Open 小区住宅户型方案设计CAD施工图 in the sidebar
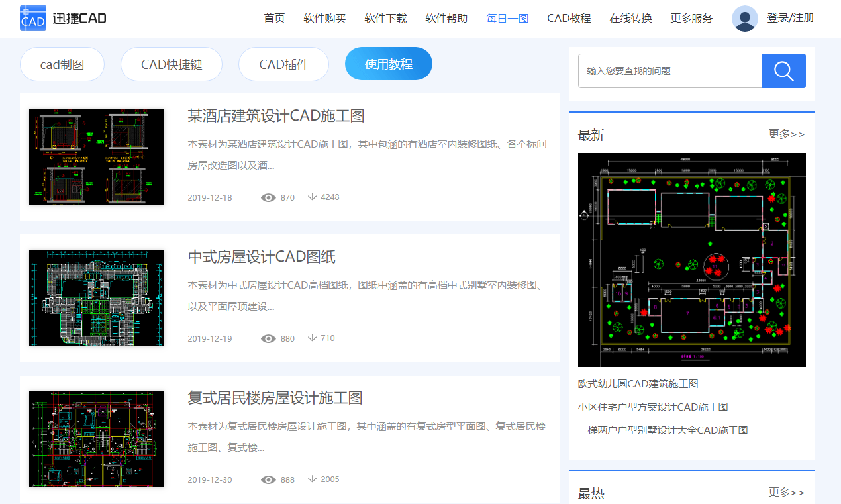841x504 pixels. (x=652, y=407)
